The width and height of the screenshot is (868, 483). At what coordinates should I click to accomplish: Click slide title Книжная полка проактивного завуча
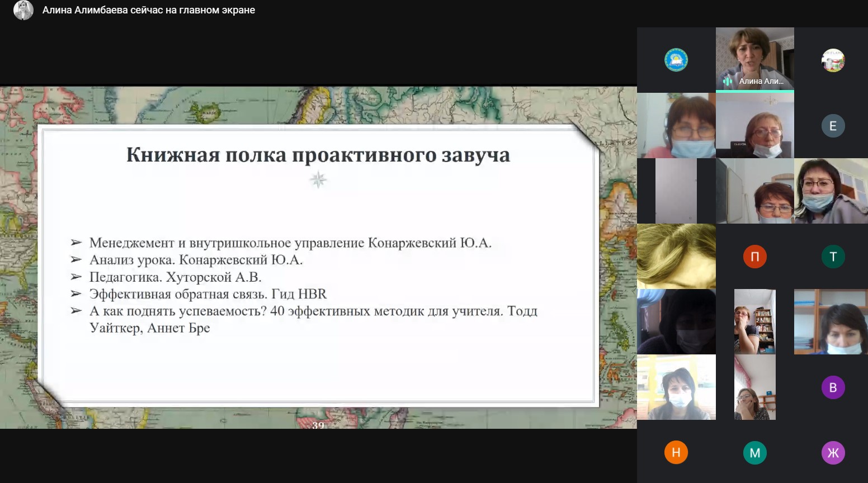[x=318, y=155]
